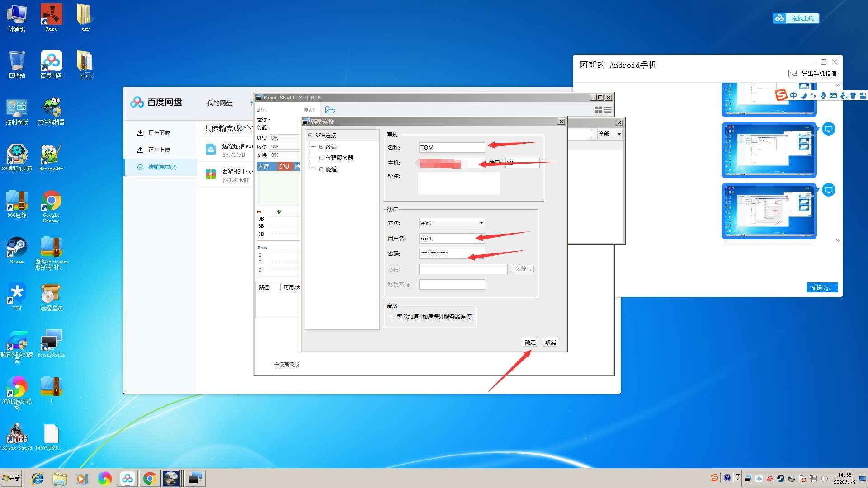Click 复制 to copy IP
The image size is (868, 488).
pyautogui.click(x=309, y=110)
